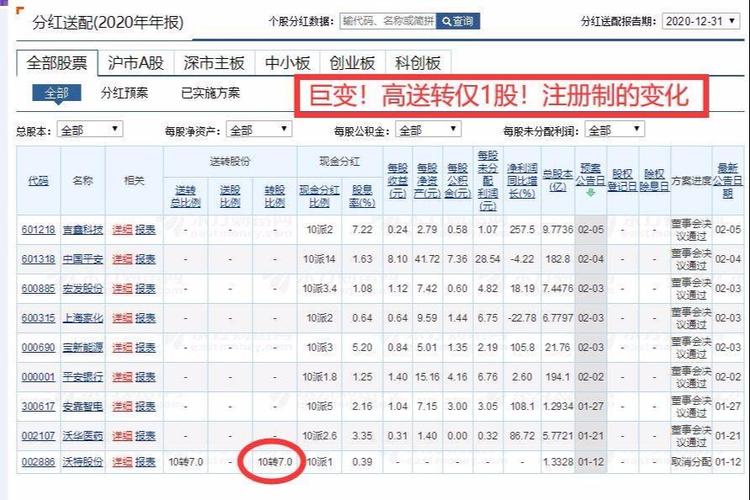Screen dimensions: 750x500
Task: Sort by 每股公积金(元) column header
Action: click(458, 180)
